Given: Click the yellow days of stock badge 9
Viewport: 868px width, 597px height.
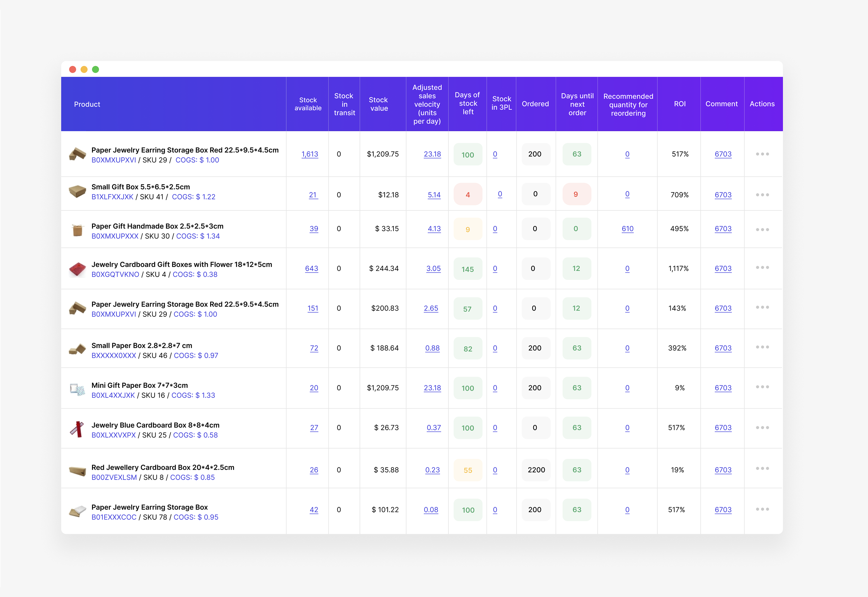Looking at the screenshot, I should (x=468, y=229).
